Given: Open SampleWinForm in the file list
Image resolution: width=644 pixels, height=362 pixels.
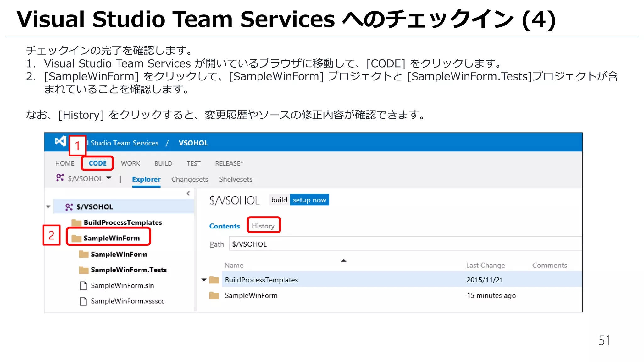Looking at the screenshot, I should pyautogui.click(x=251, y=295).
